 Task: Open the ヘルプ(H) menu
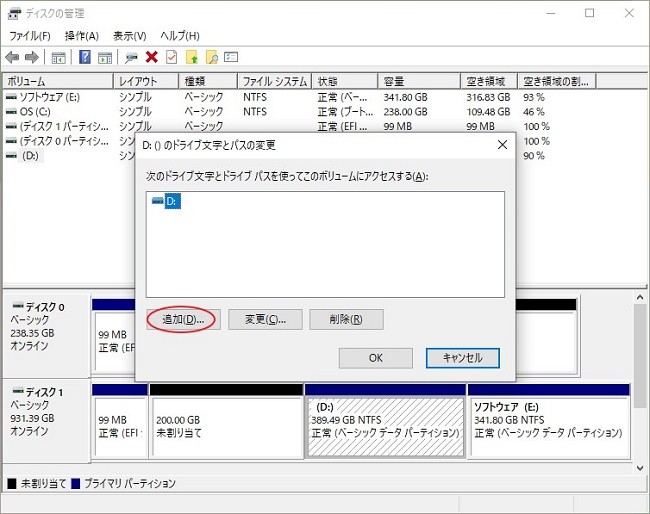click(x=180, y=36)
